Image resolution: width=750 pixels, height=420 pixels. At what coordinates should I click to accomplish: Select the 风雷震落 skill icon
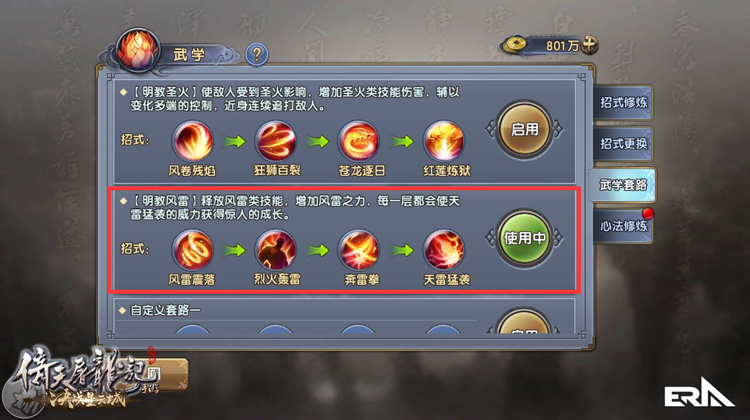[193, 250]
